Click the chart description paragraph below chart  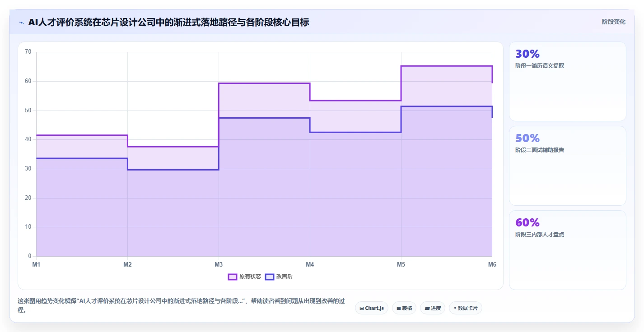tap(181, 305)
